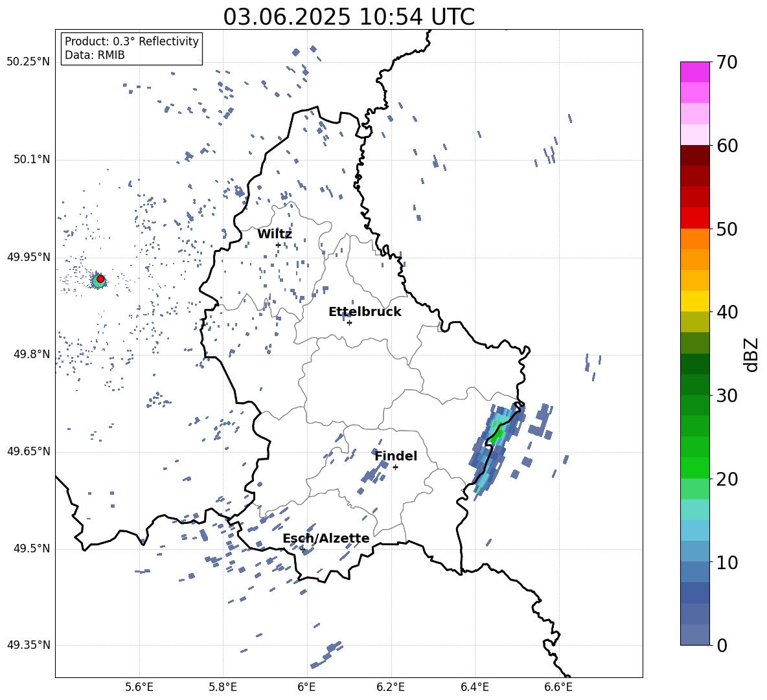The image size is (767, 700).
Task: Click the 5.6°E longitude label
Action: (x=139, y=687)
